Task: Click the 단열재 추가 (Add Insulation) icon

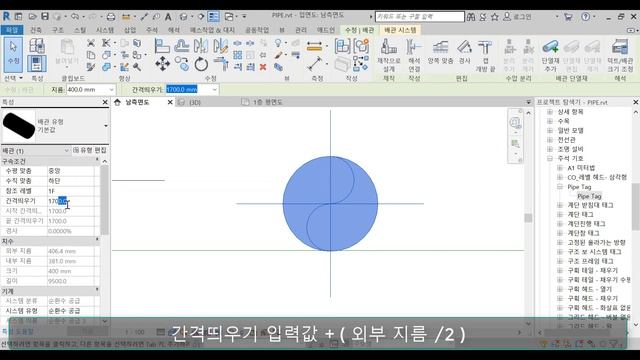Action: tap(550, 55)
